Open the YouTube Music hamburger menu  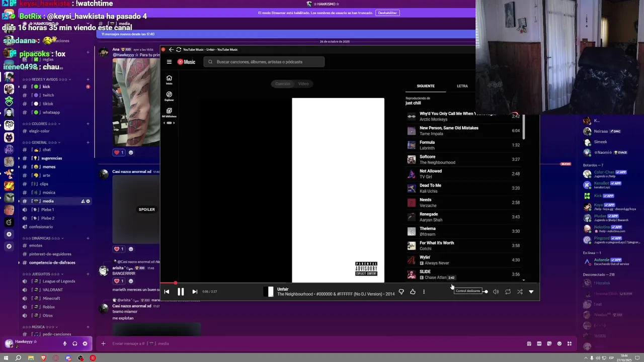(x=169, y=62)
